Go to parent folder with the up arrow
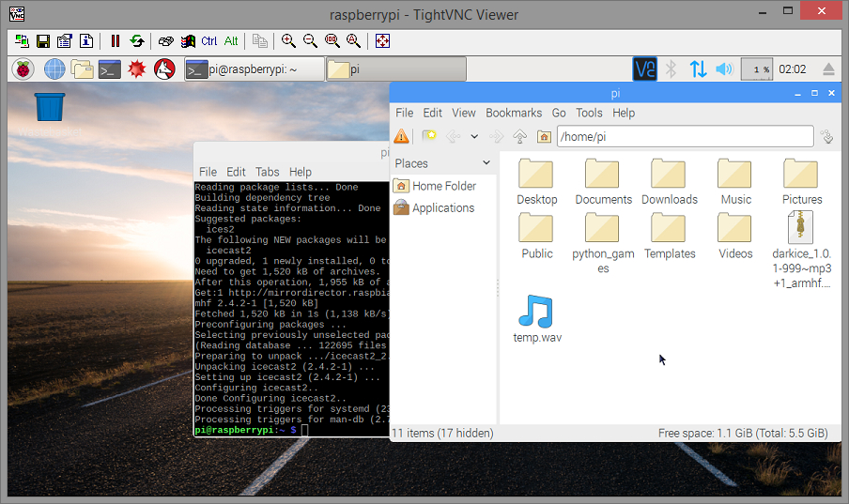849x504 pixels. pyautogui.click(x=519, y=136)
